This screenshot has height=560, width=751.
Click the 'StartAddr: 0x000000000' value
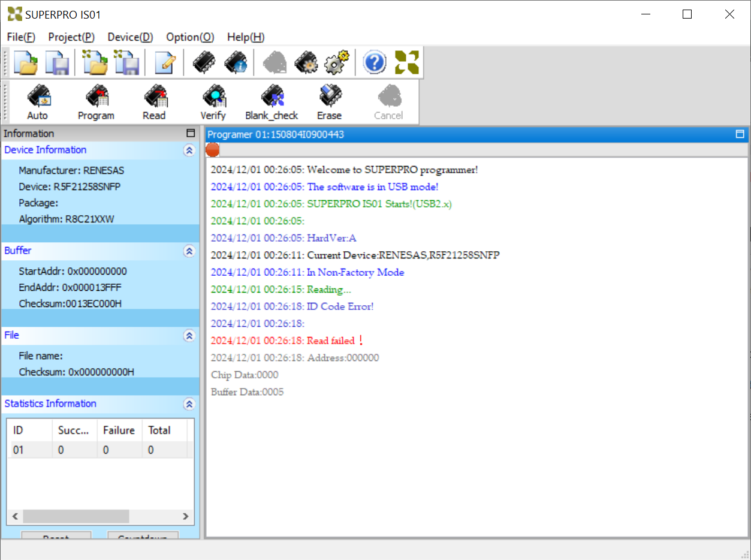[x=73, y=271]
